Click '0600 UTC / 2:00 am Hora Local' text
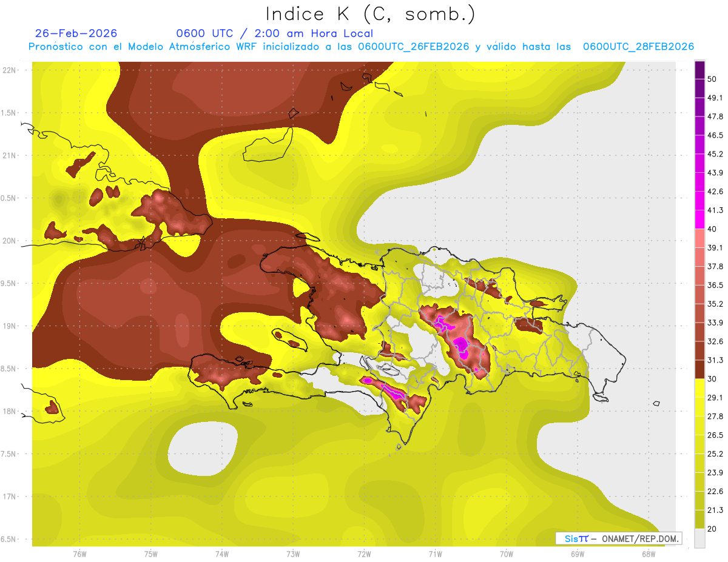The height and width of the screenshot is (562, 728). 275,33
